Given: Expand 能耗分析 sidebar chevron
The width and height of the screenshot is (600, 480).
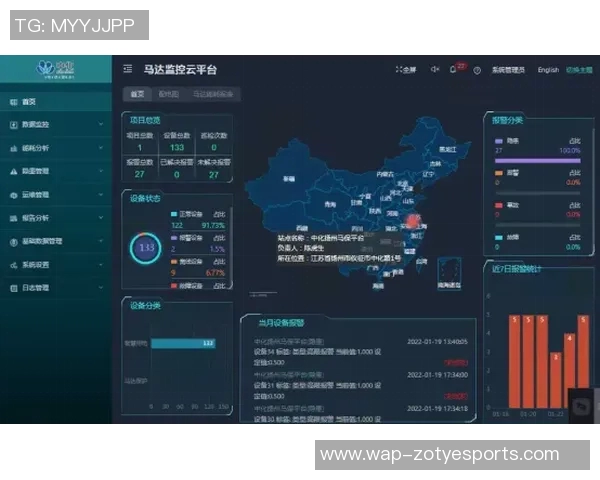Looking at the screenshot, I should [101, 147].
